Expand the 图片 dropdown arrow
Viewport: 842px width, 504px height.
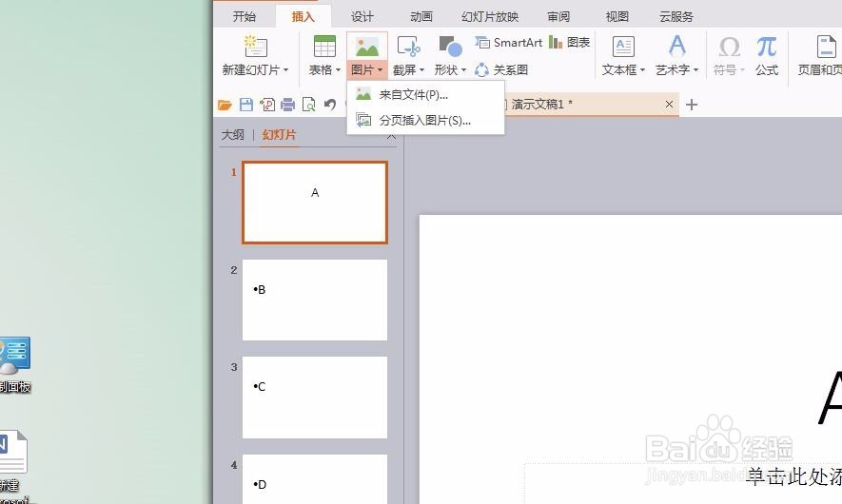click(380, 70)
